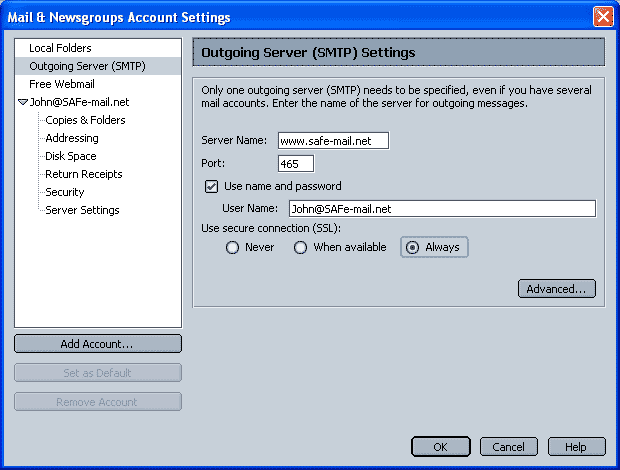Viewport: 620px width, 470px height.
Task: Select Outgoing Server (SMTP) entry
Action: click(x=98, y=66)
